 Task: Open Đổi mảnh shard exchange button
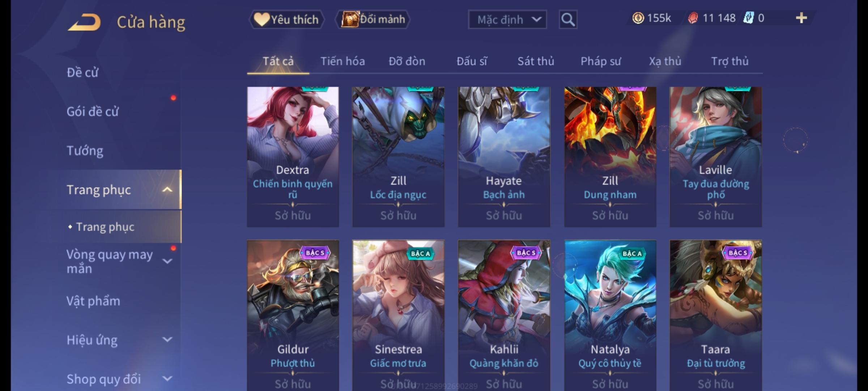(373, 19)
